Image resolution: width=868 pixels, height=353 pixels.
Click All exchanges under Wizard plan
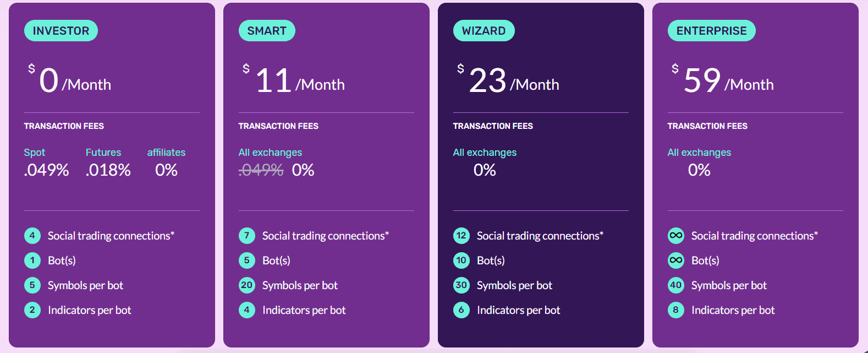click(x=485, y=152)
